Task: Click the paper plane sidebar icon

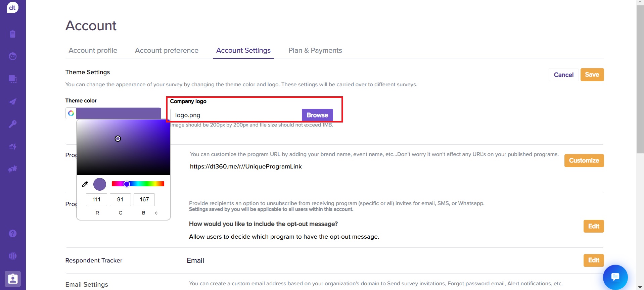Action: 13,102
